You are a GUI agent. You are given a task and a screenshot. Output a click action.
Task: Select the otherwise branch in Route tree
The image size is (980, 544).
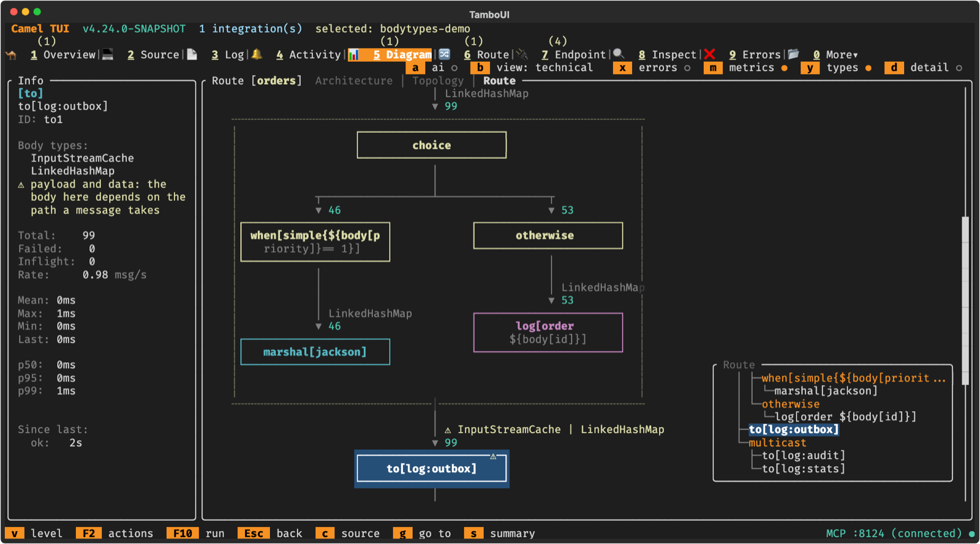pyautogui.click(x=791, y=404)
